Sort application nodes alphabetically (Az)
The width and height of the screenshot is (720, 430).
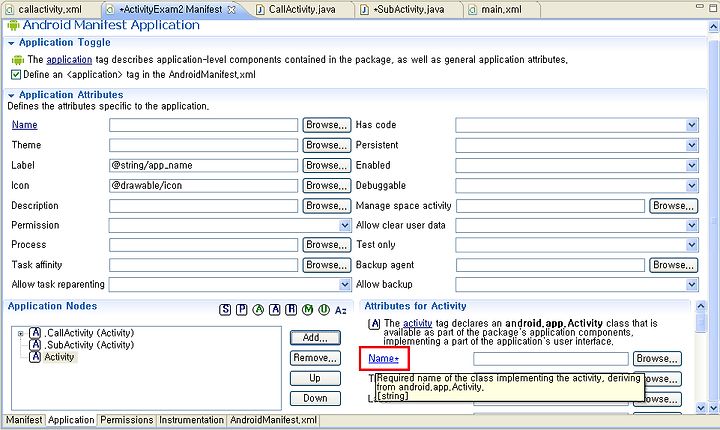341,310
